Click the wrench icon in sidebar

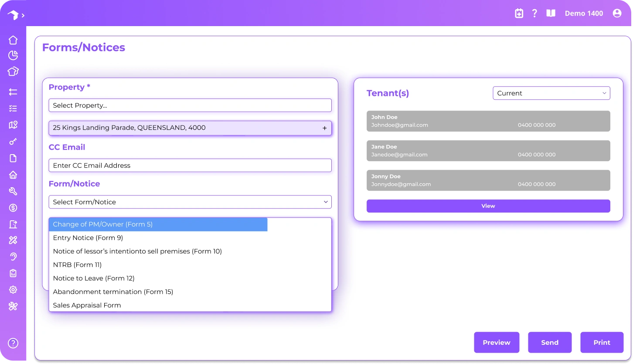[13, 191]
